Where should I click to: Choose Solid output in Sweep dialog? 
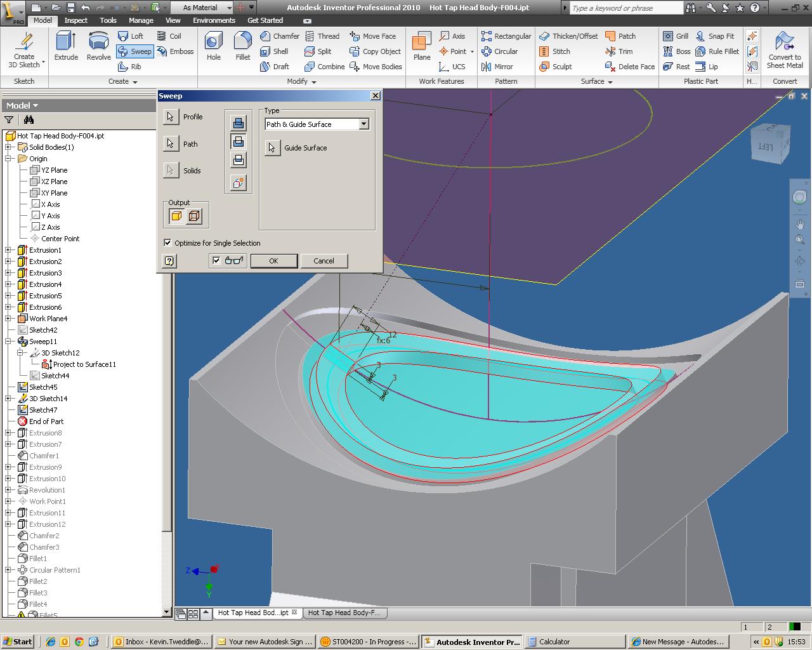pyautogui.click(x=176, y=216)
